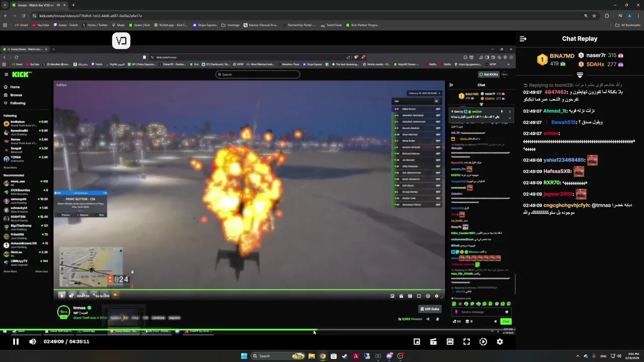Enter fullscreen mode in the player
Screen dimensions: 644x362
(466, 341)
